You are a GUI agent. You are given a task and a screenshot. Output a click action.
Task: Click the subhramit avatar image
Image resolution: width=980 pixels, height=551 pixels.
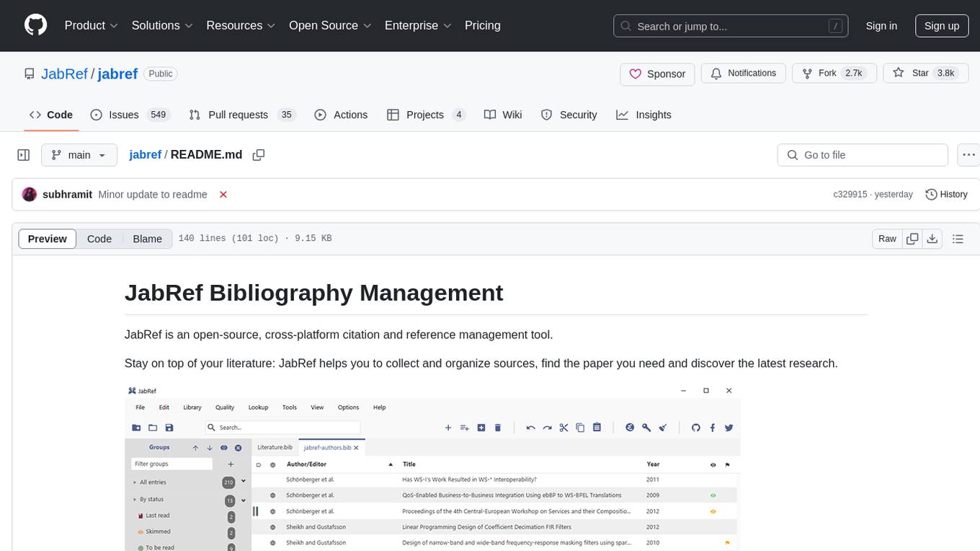click(30, 195)
